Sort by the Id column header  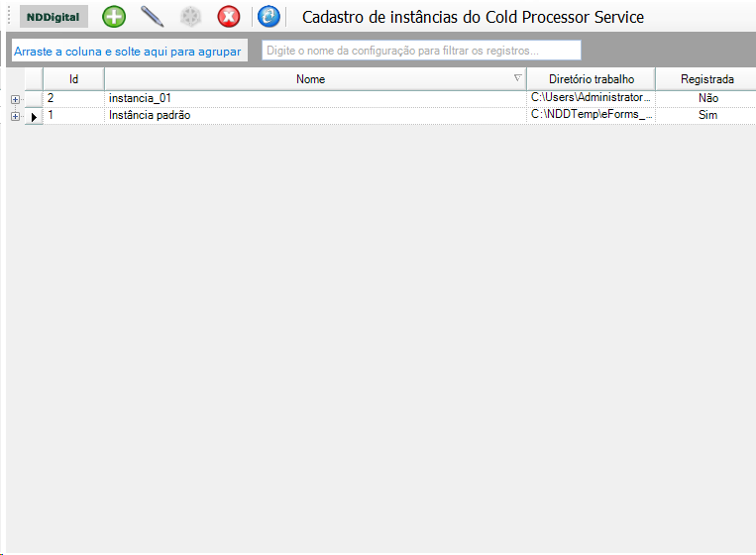(x=73, y=79)
